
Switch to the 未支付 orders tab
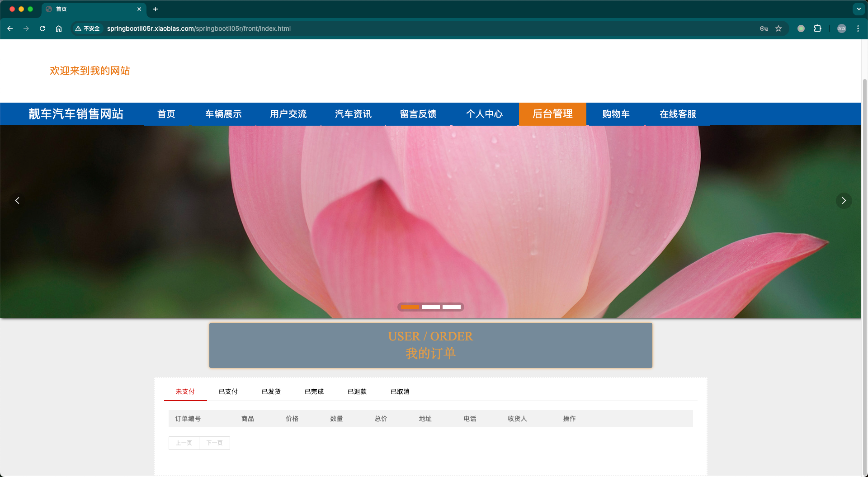(x=185, y=392)
